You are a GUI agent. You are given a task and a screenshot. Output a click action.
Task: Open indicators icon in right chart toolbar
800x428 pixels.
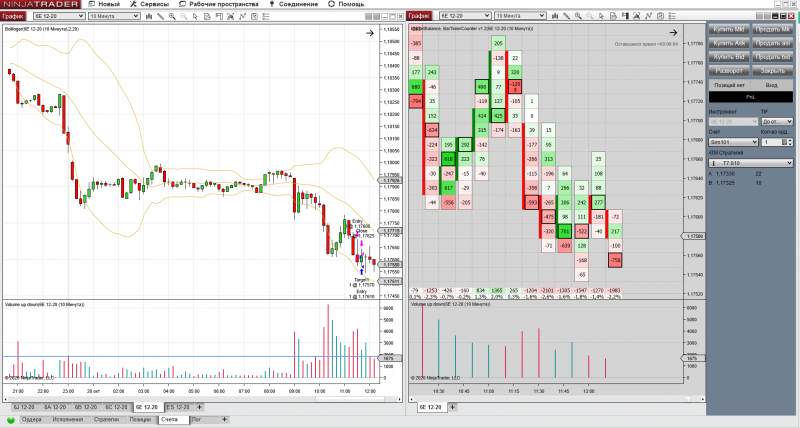point(637,16)
